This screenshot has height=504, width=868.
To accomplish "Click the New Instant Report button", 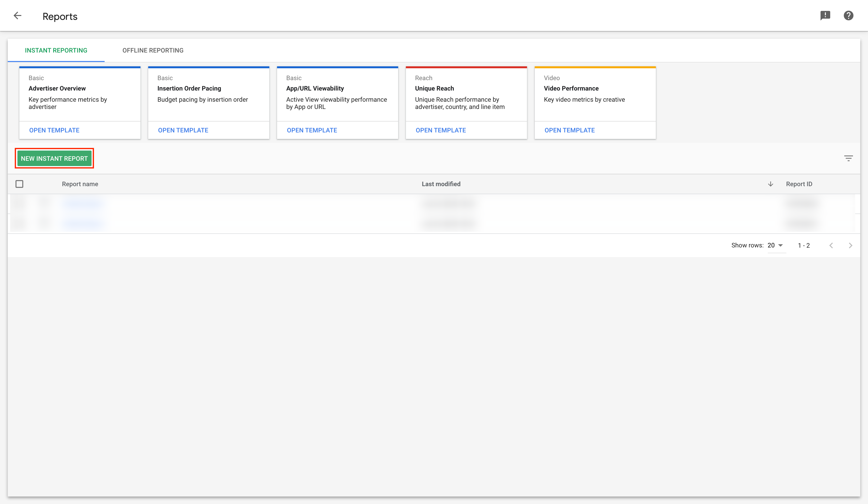I will pos(54,158).
